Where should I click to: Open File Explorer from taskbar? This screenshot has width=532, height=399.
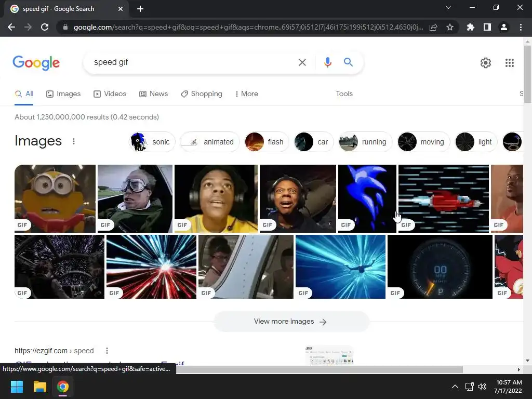point(39,387)
